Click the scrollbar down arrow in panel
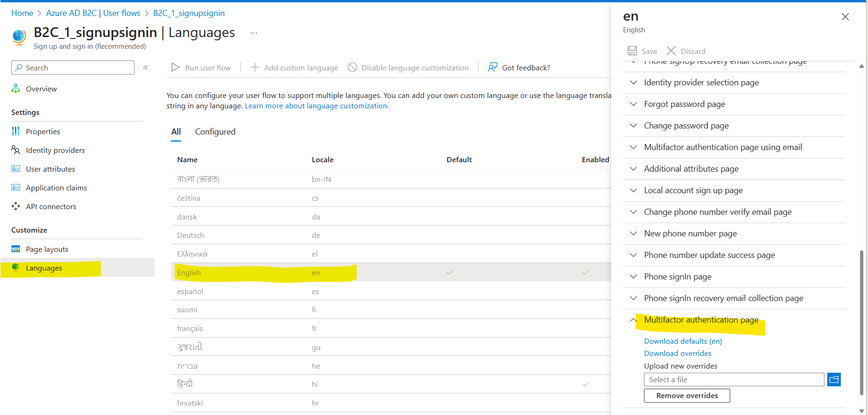Viewport: 868px width, 415px height. [x=861, y=411]
